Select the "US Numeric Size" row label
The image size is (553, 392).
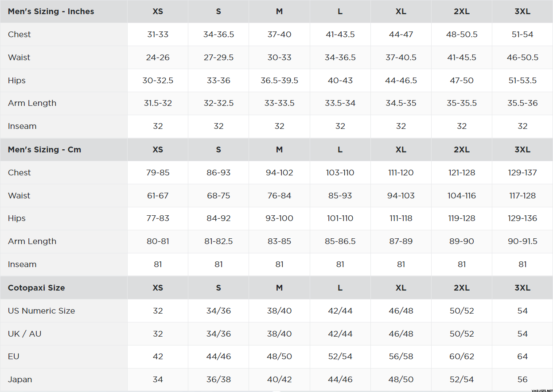pos(41,311)
